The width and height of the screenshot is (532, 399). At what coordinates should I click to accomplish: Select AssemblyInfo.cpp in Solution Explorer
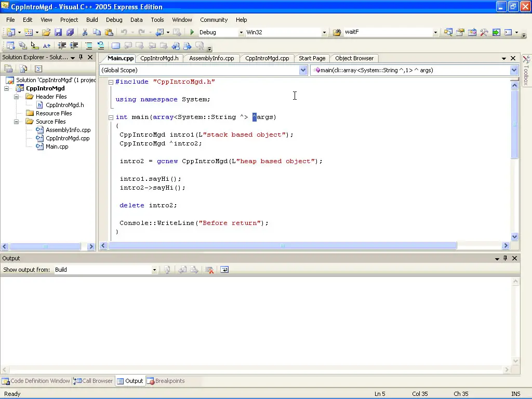68,130
